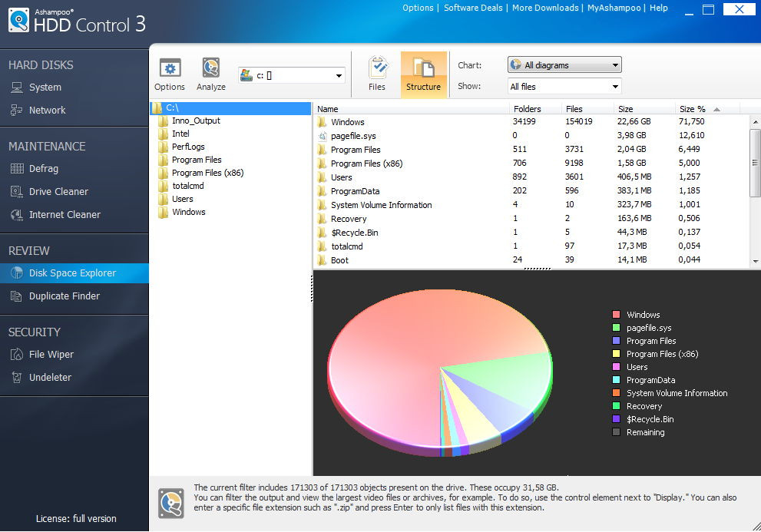Sort by the Folders column header
761x532 pixels.
click(x=534, y=109)
